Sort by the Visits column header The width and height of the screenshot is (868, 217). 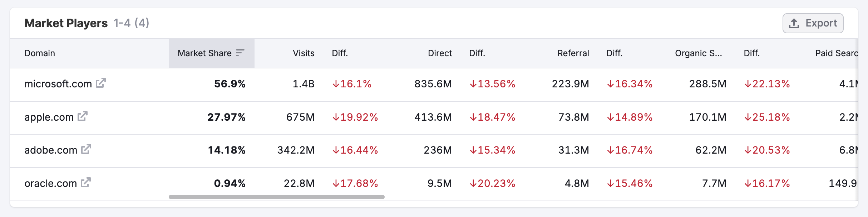(303, 53)
